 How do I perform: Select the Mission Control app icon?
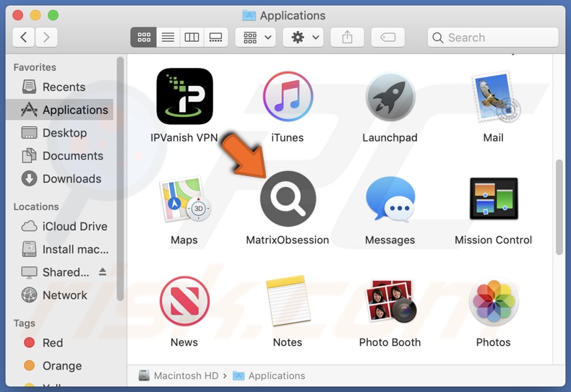[494, 199]
